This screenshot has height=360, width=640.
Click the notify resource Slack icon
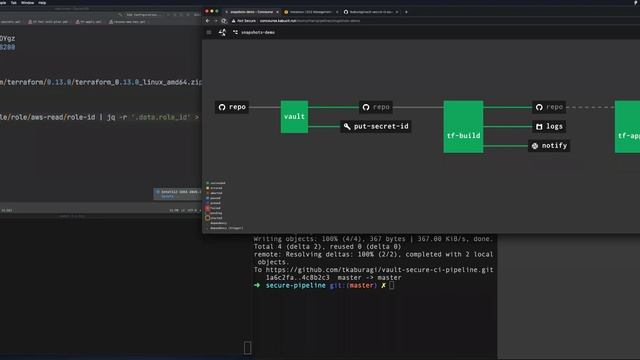pos(535,146)
